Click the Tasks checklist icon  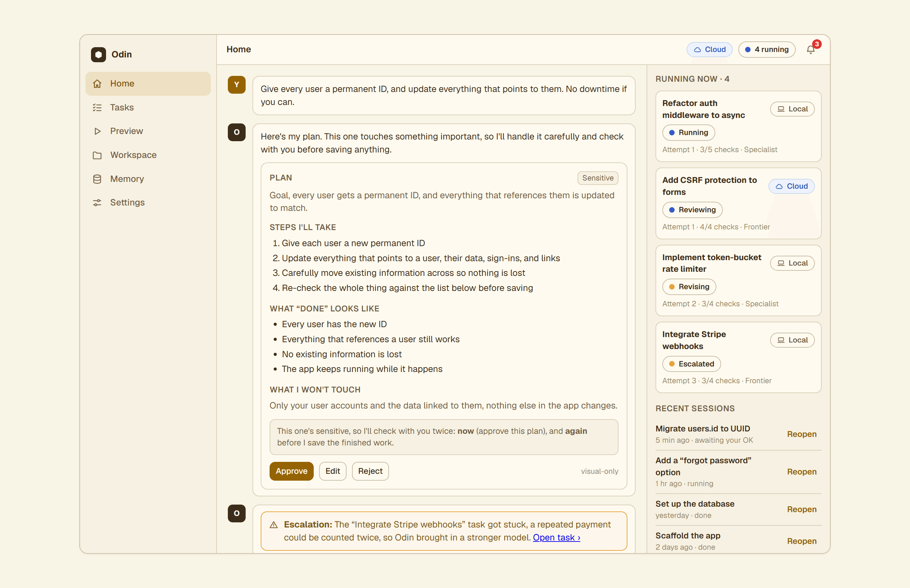pos(97,108)
